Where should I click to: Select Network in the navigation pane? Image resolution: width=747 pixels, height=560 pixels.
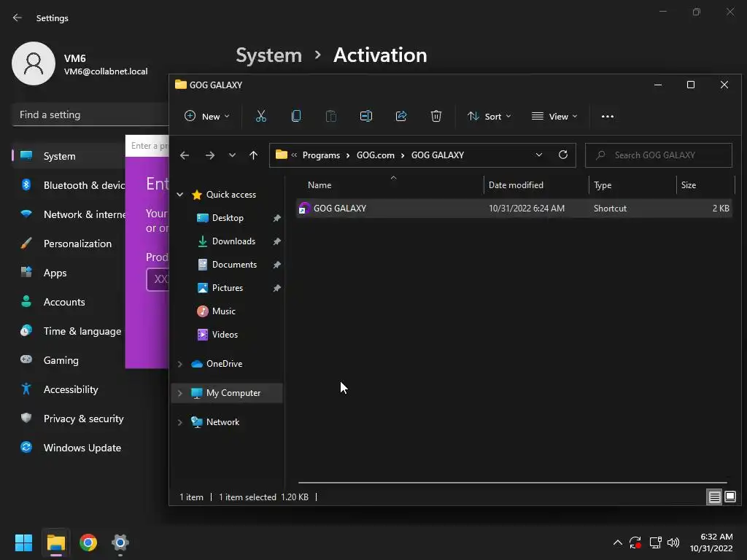(x=222, y=422)
